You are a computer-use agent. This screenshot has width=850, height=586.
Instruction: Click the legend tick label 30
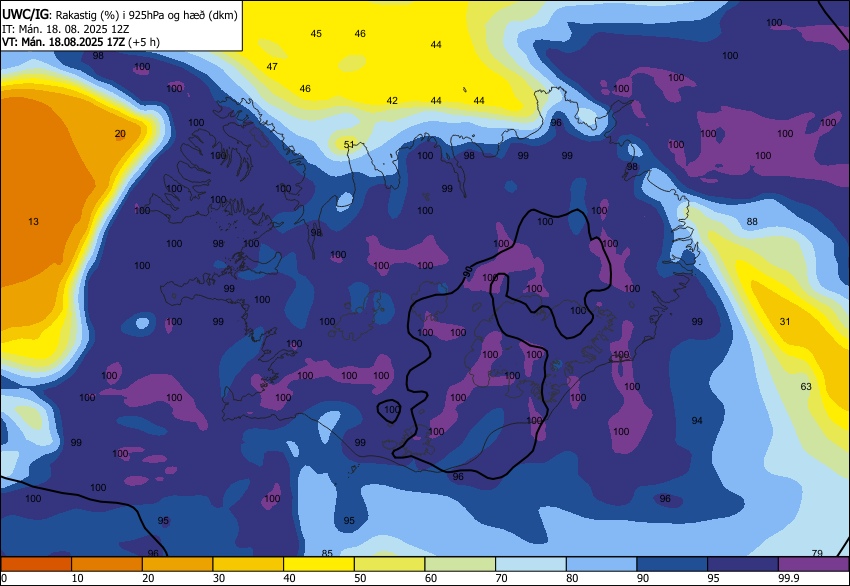(x=218, y=578)
